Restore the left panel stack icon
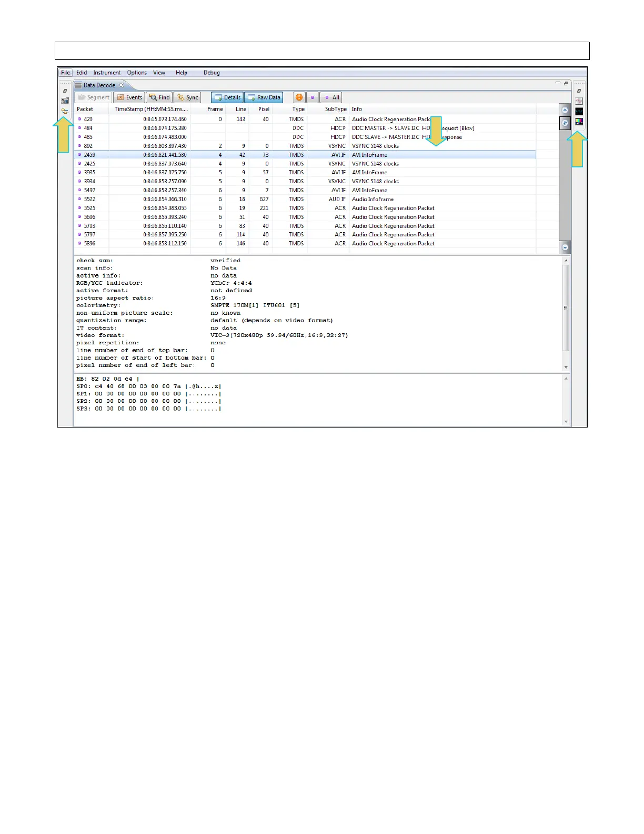This screenshot has height=834, width=644. click(x=65, y=91)
